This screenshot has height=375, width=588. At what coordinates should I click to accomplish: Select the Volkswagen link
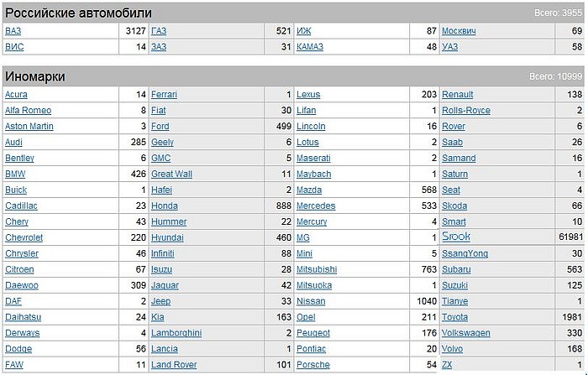coord(465,333)
